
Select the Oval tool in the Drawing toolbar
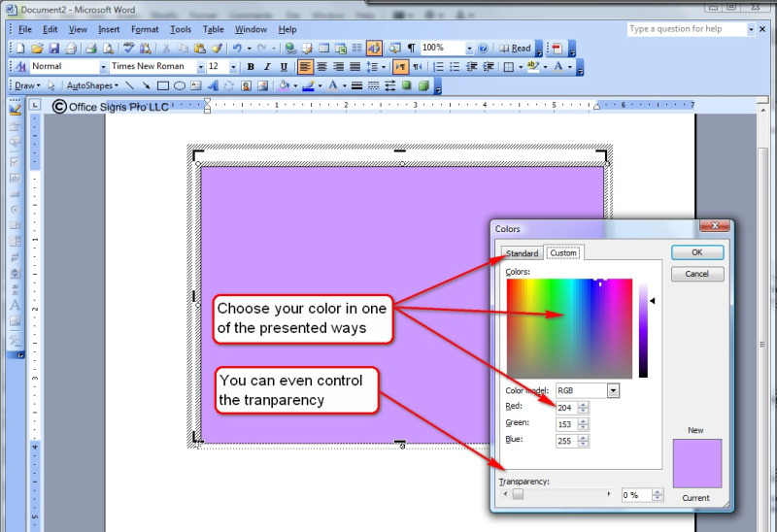(179, 85)
